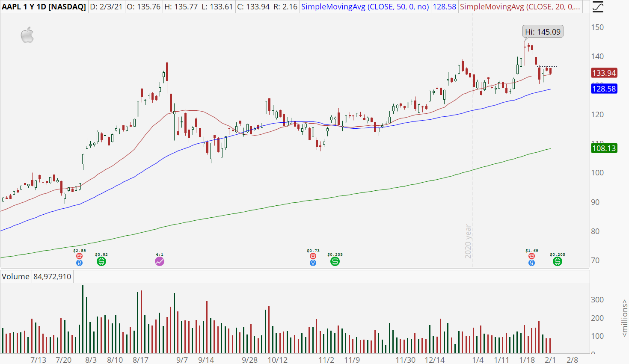Click the S-curve icon above the price axis

click(x=598, y=7)
